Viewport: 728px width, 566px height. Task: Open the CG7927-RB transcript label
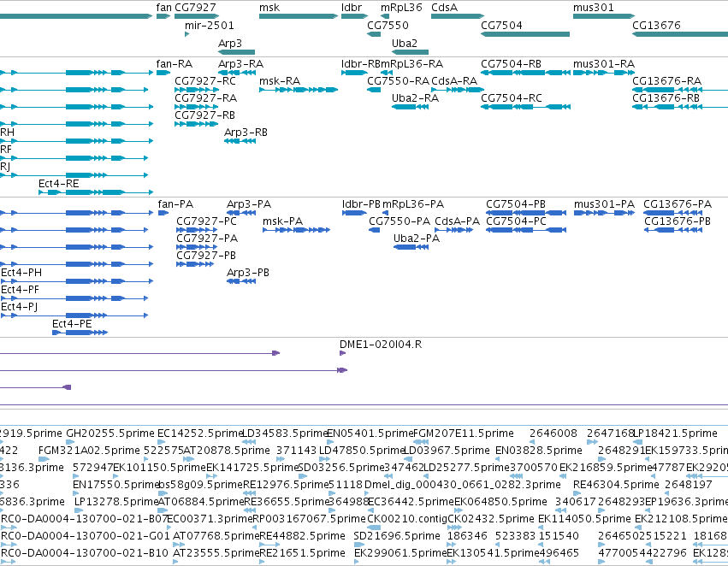[204, 115]
